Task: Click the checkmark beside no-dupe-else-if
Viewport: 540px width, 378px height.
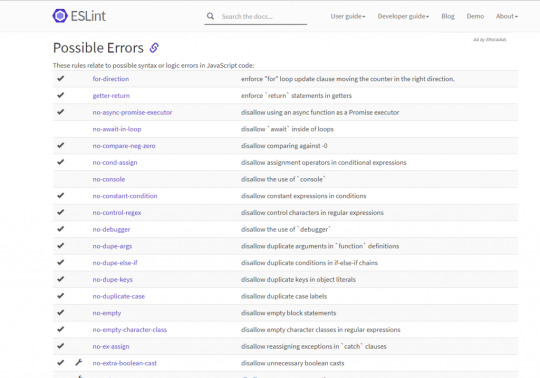Action: click(x=61, y=262)
